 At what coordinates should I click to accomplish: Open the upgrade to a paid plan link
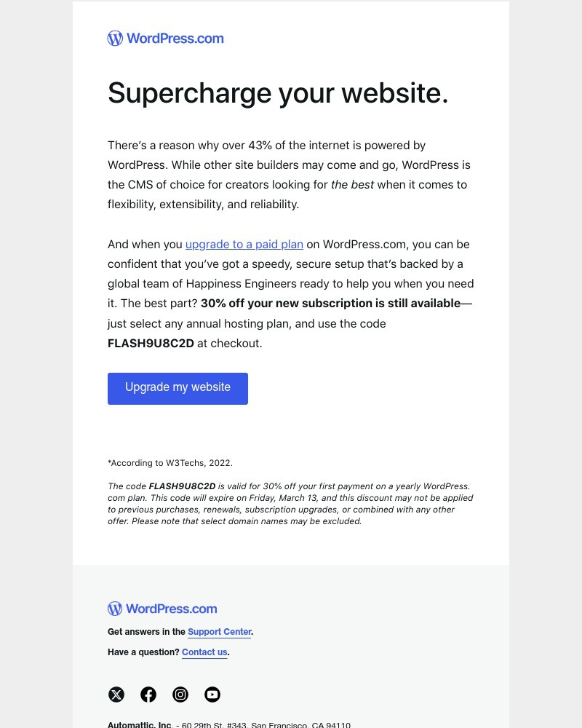click(244, 244)
